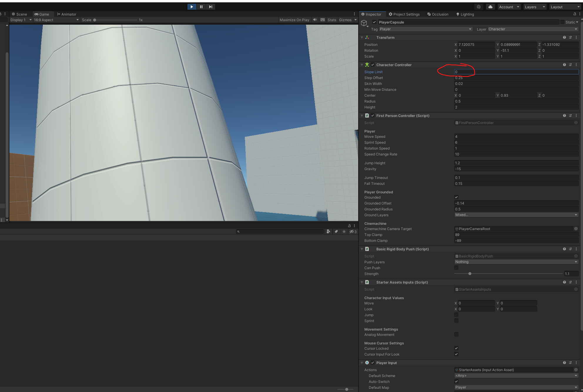The image size is (583, 392).
Task: Open the Unity Cloud services icon
Action: [x=490, y=6]
